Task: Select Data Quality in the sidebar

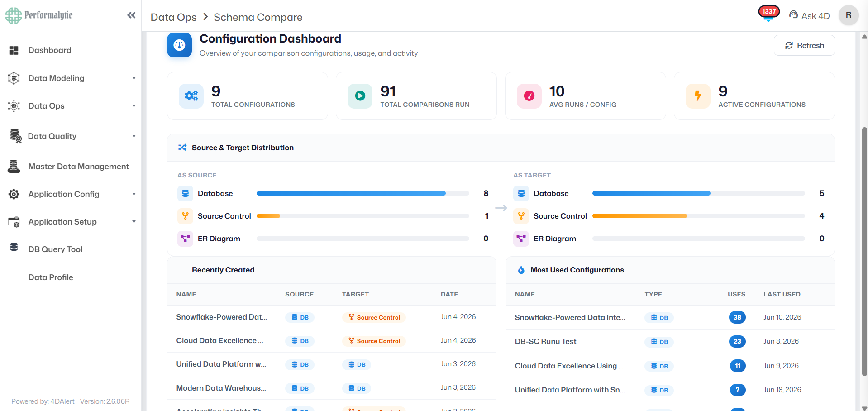Action: (x=52, y=136)
